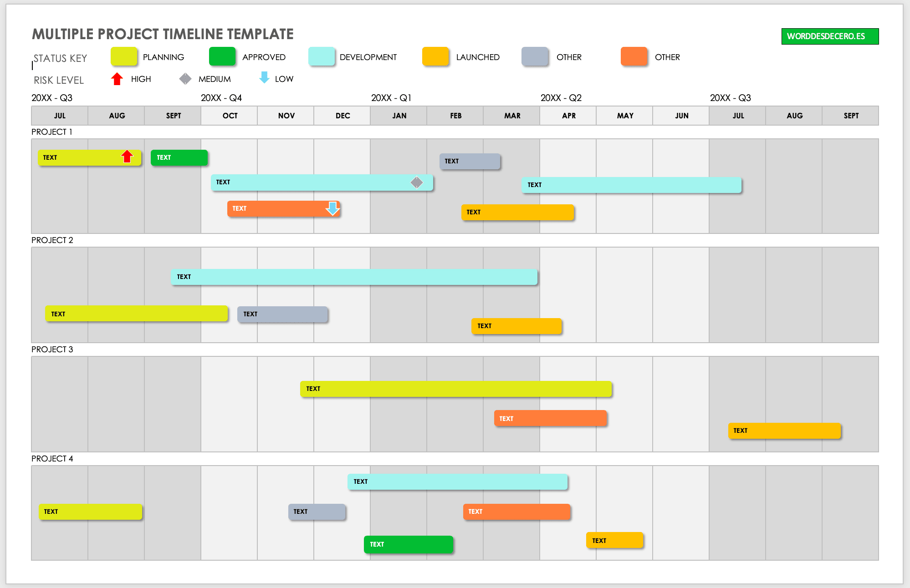Select the 20XX - Q2 quarter heading
The height and width of the screenshot is (588, 910).
[561, 98]
